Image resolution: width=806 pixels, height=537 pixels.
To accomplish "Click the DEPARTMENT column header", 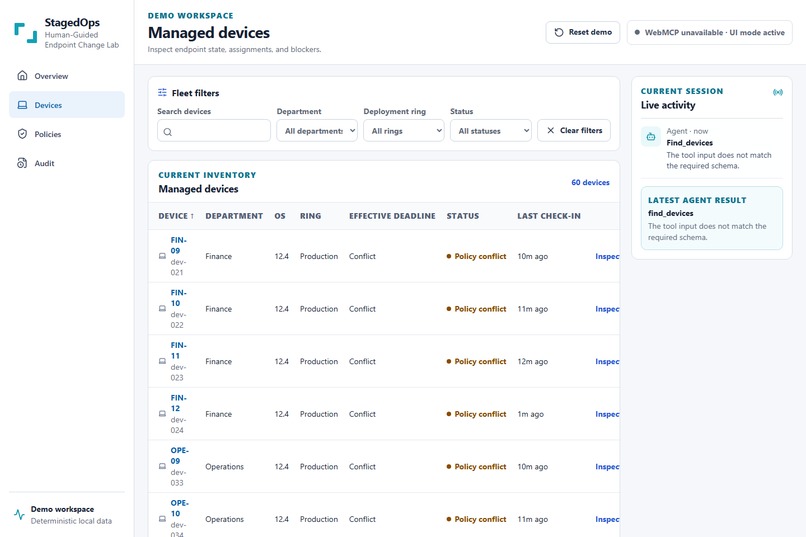I will 234,216.
